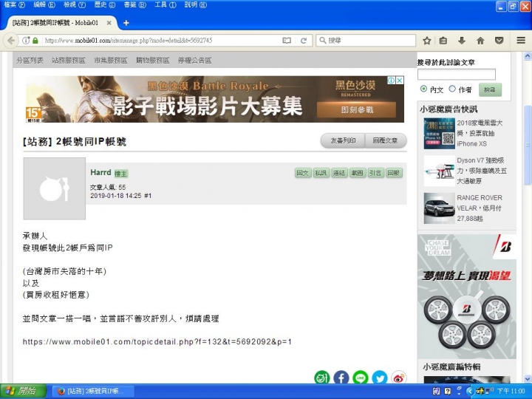532x399 pixels.
Task: Open the Windows 開始 Start button
Action: [x=23, y=391]
